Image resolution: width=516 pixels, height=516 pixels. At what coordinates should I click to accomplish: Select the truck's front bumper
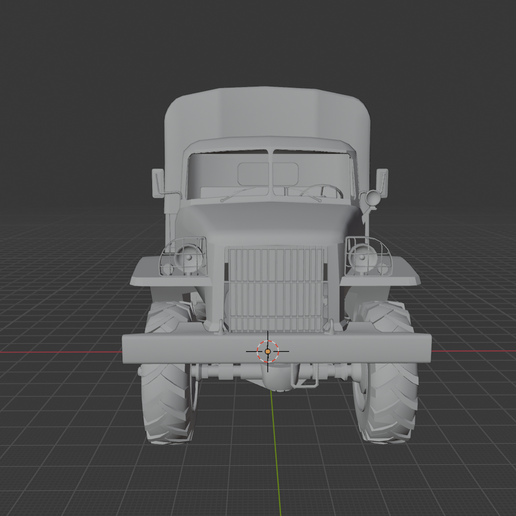click(277, 349)
